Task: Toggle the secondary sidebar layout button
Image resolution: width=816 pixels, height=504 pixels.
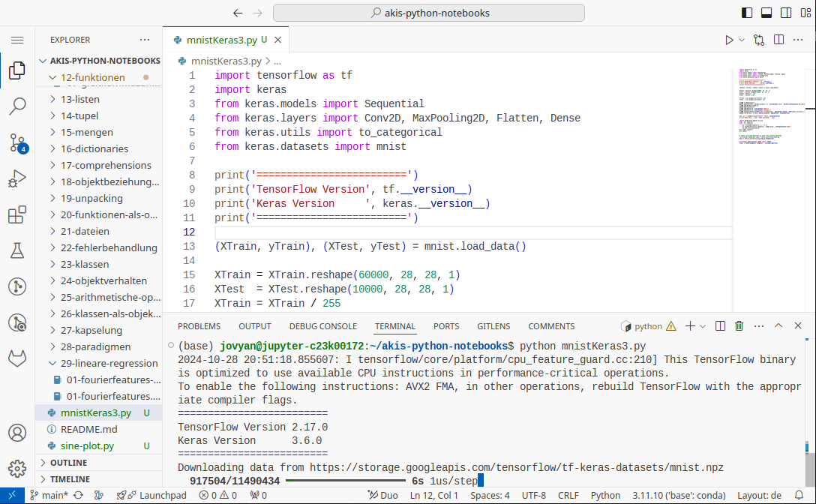Action: pos(785,13)
